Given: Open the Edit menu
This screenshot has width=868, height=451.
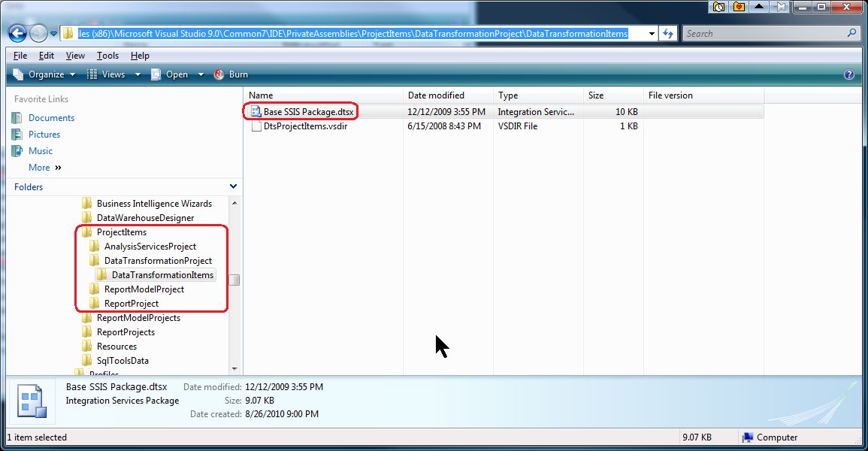Looking at the screenshot, I should [x=47, y=56].
